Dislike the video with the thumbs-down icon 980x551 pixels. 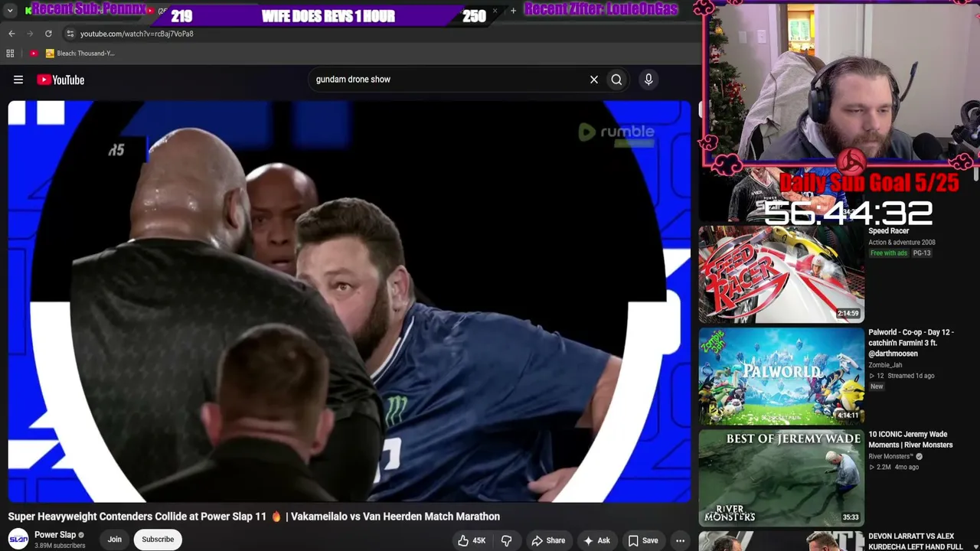click(x=506, y=541)
